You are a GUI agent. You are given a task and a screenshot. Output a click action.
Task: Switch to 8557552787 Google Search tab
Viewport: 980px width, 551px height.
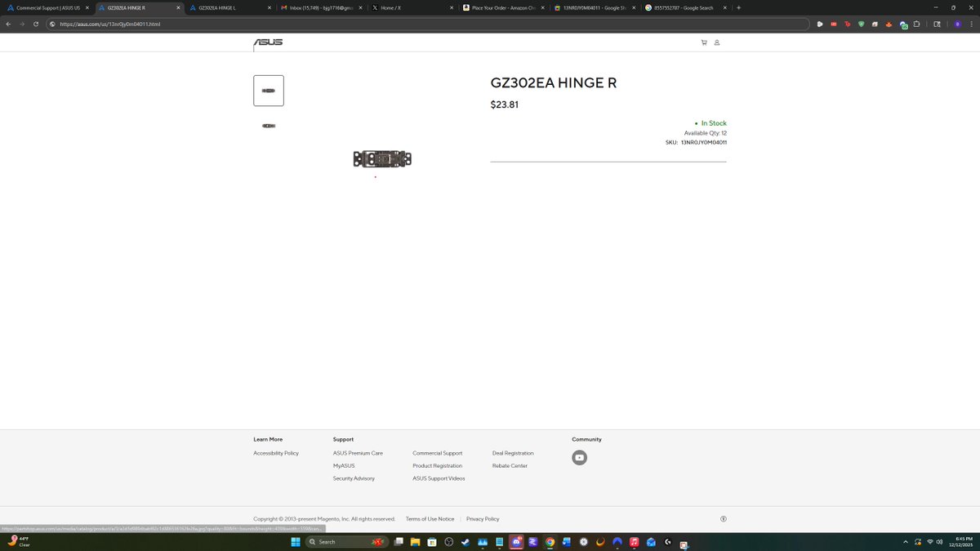tap(684, 7)
